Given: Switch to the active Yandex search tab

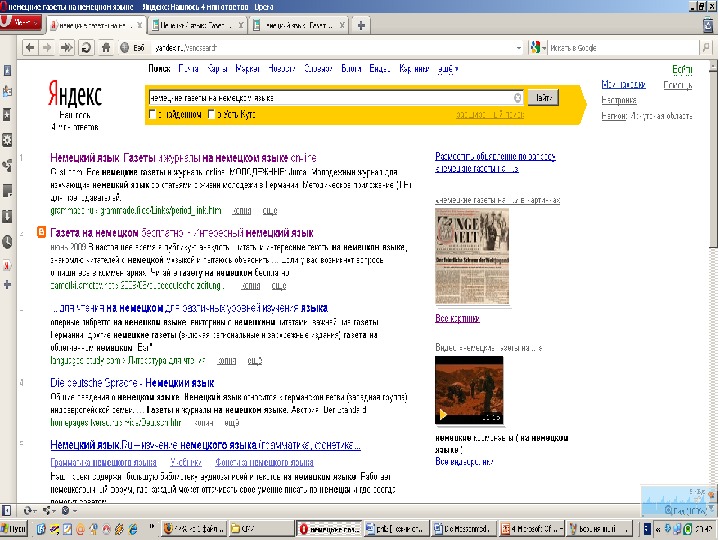Looking at the screenshot, I should (x=96, y=25).
